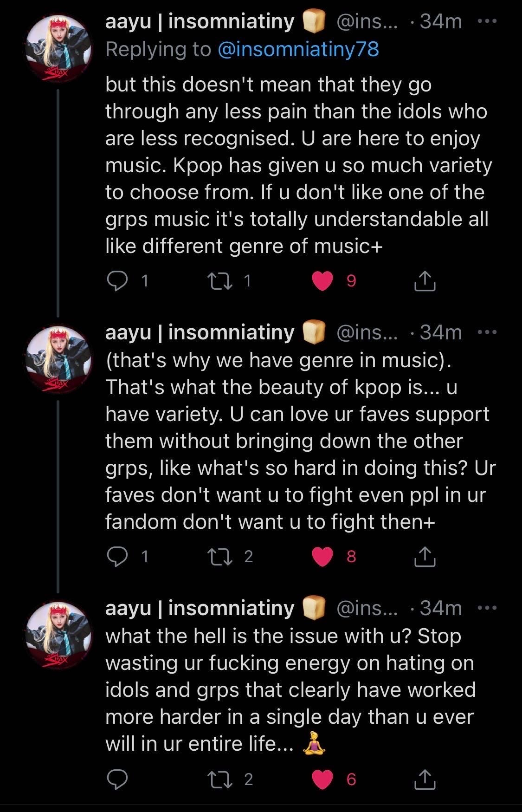Viewport: 522px width, 812px height.
Task: Reply to the third tweet about hating idols
Action: (x=117, y=780)
